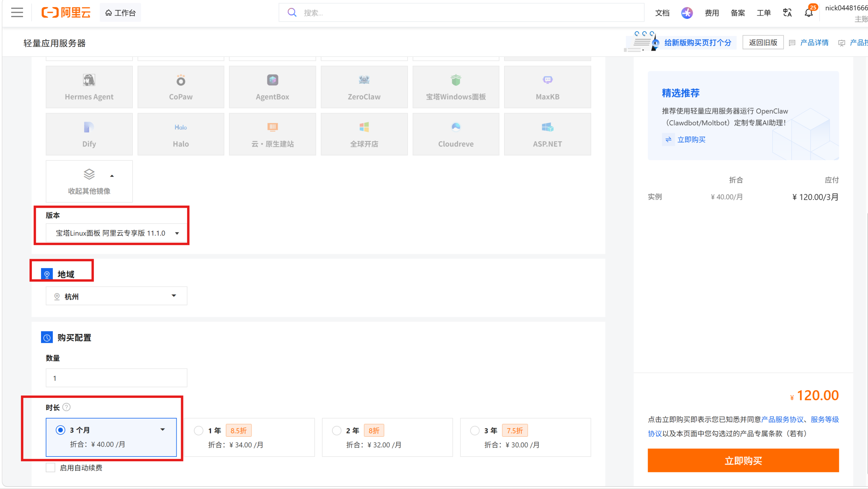
Task: Select the AgentBox image
Action: (273, 87)
